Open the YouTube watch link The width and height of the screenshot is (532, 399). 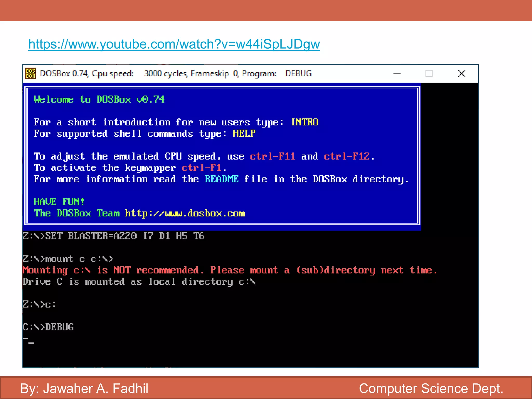(x=174, y=44)
